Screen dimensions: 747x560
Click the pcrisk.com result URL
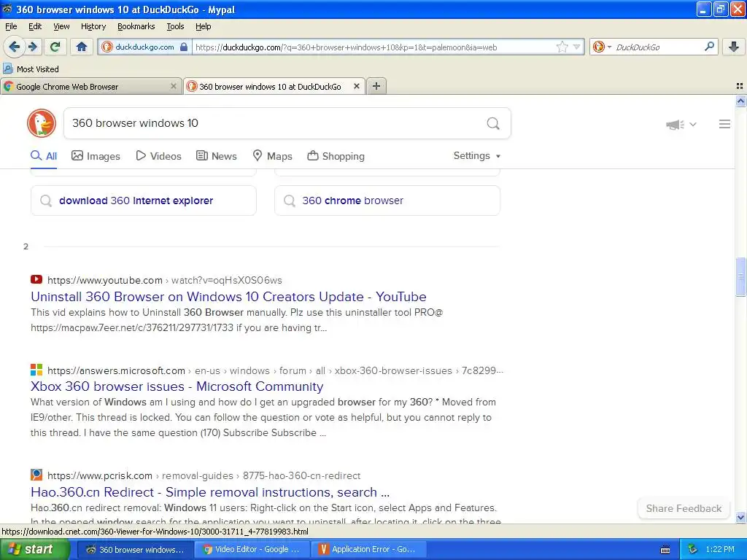pyautogui.click(x=204, y=475)
